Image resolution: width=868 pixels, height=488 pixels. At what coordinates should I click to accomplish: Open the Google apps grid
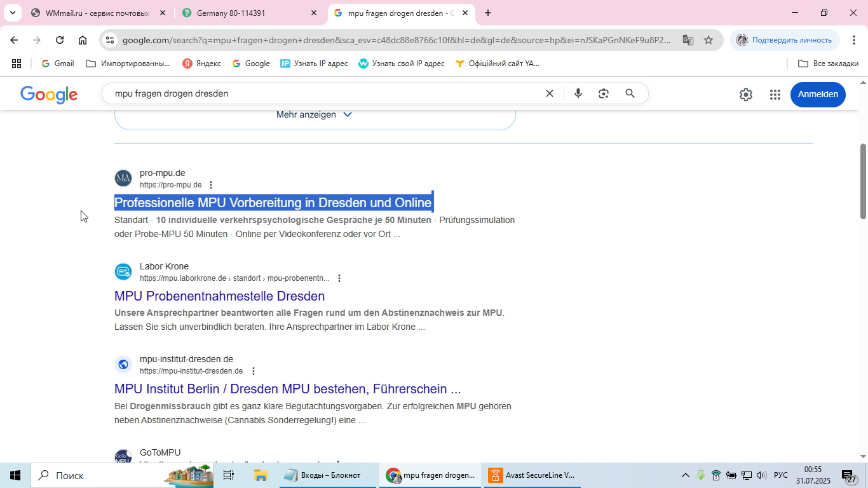coord(775,95)
